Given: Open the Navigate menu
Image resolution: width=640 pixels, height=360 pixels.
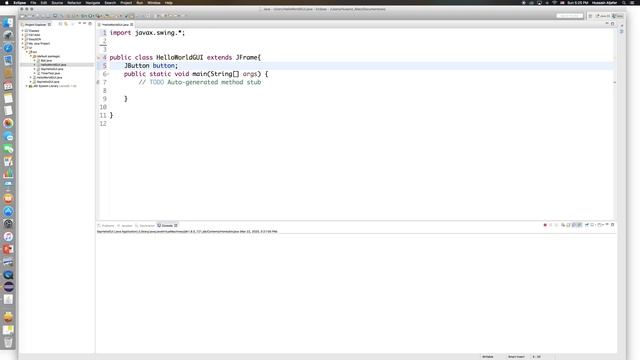Looking at the screenshot, I should [93, 2].
